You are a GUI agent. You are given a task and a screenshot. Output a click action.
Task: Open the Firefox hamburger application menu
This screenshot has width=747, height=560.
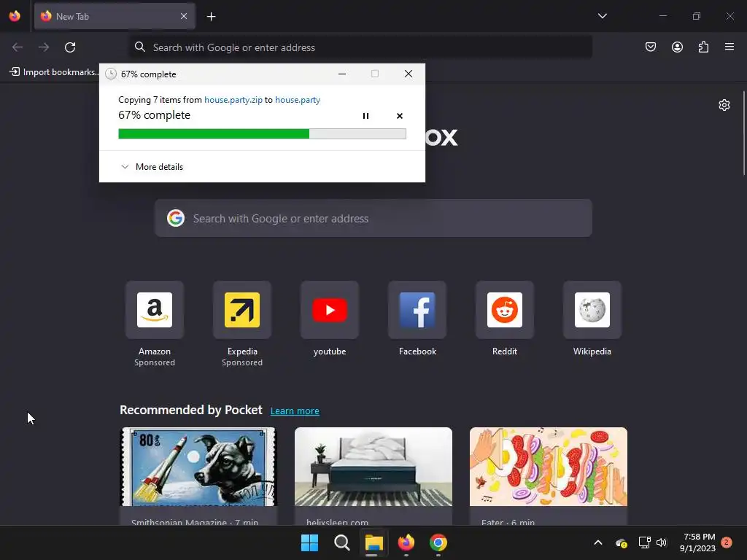[x=729, y=47]
